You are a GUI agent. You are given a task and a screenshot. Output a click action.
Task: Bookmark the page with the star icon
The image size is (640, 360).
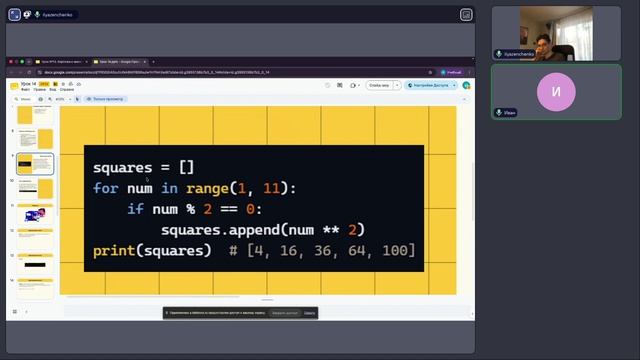[430, 72]
